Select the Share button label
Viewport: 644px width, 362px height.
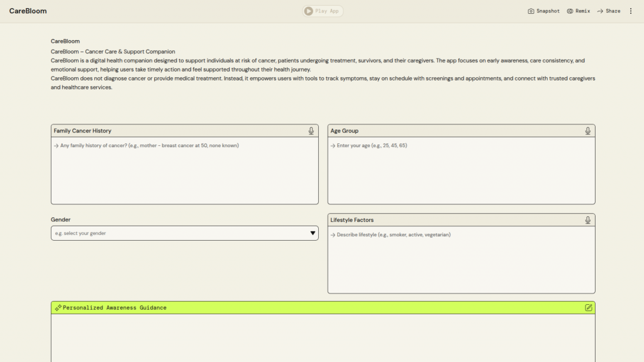coord(613,11)
